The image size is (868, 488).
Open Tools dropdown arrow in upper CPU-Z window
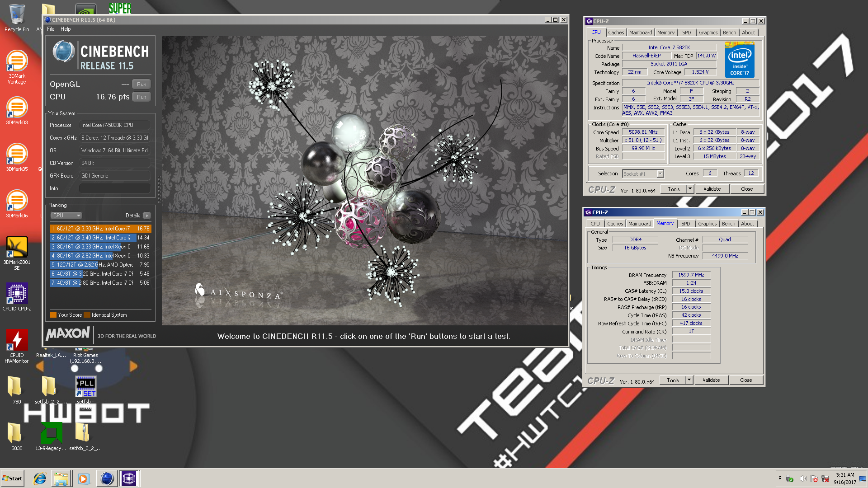pyautogui.click(x=690, y=189)
